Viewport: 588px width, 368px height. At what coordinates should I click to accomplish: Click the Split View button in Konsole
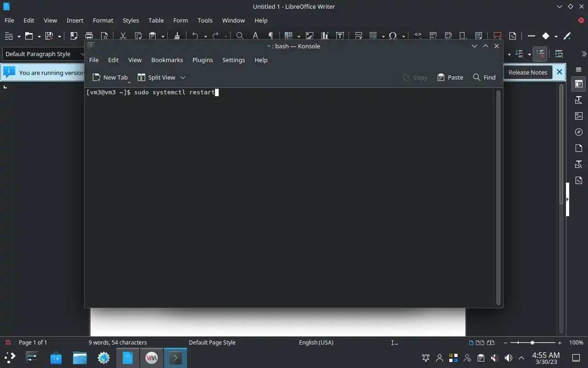[156, 77]
